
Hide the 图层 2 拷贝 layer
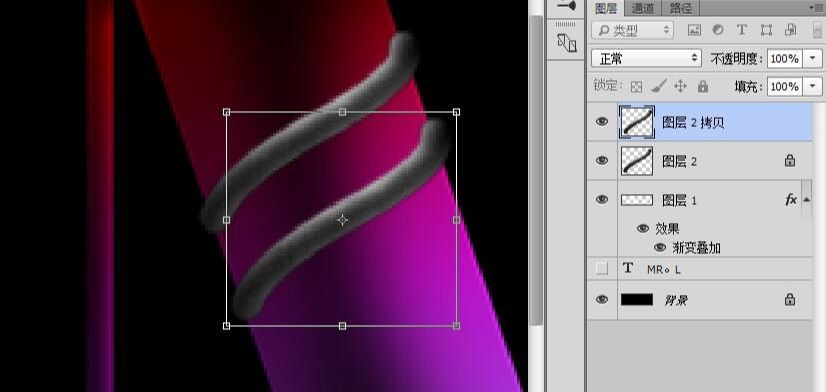(x=602, y=122)
